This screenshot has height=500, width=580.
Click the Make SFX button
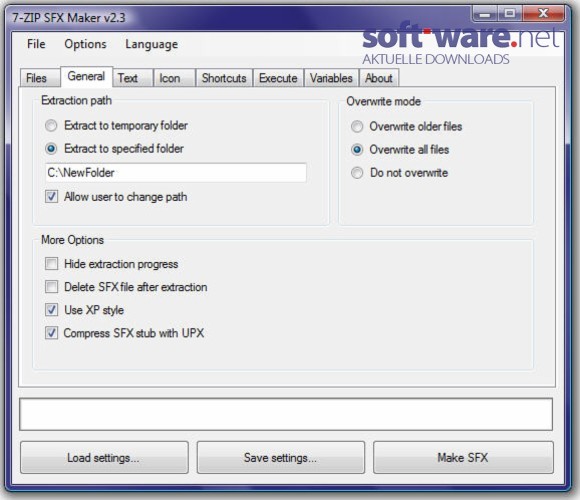(x=463, y=457)
